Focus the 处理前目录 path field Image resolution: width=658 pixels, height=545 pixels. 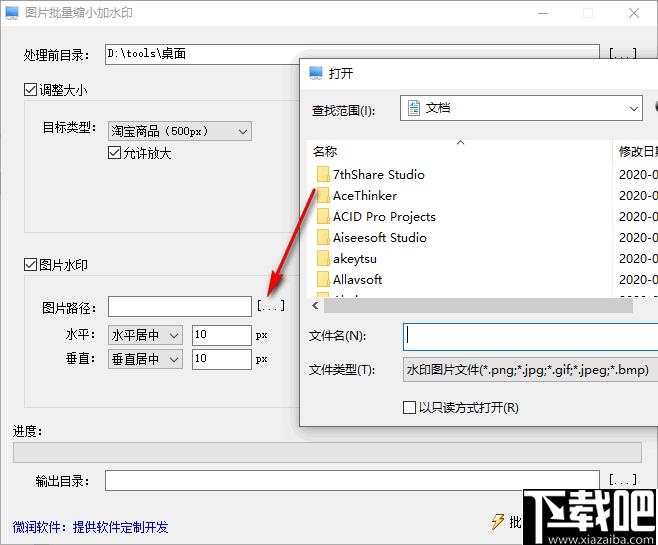point(202,54)
